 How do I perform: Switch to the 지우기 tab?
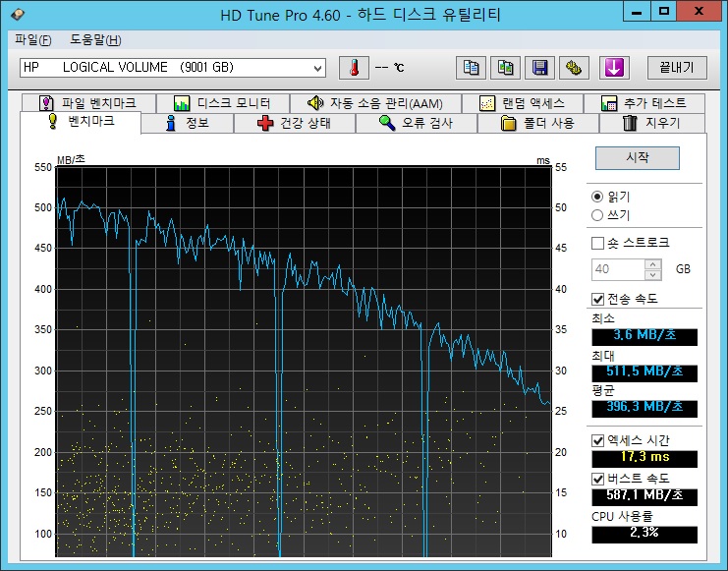(x=651, y=123)
